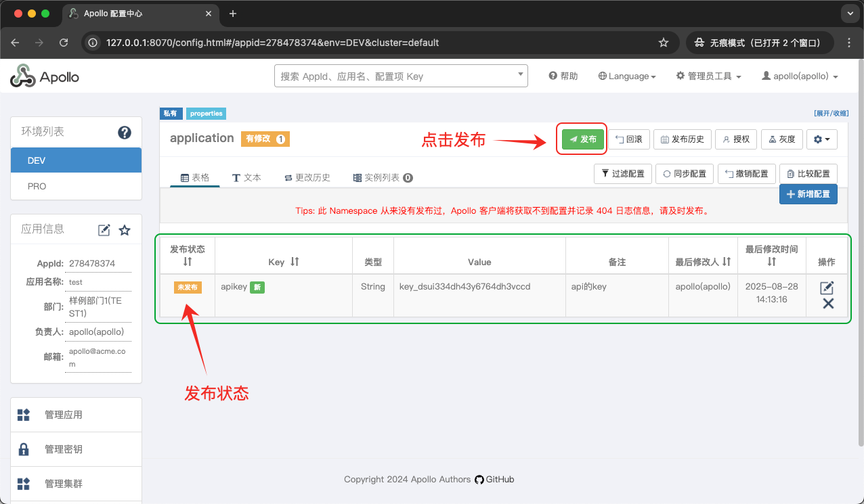Open the 管理员工具 dropdown menu

[x=708, y=76]
